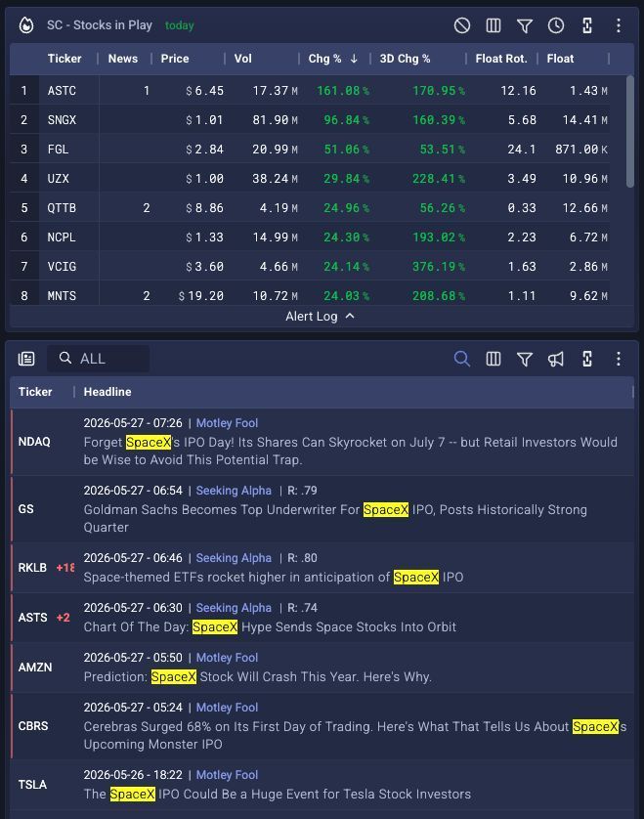This screenshot has width=644, height=819.
Task: Click MNTS price $19.20
Action: click(201, 295)
